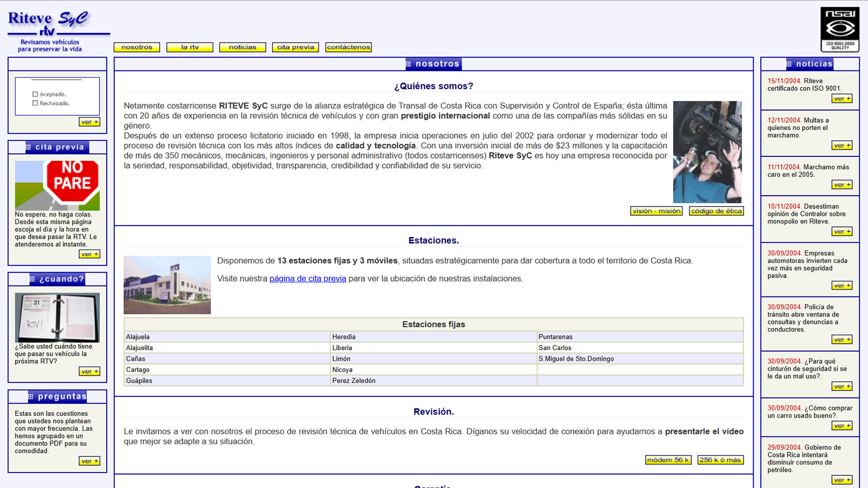
Task: Click the calendar agenda photo under ¿cuando?
Action: click(57, 317)
